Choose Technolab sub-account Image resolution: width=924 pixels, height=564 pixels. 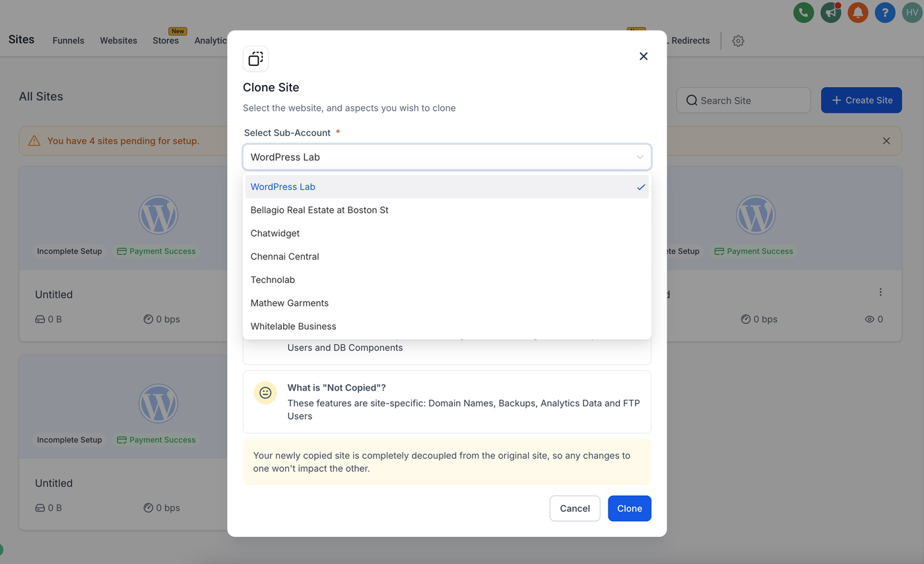pyautogui.click(x=447, y=280)
